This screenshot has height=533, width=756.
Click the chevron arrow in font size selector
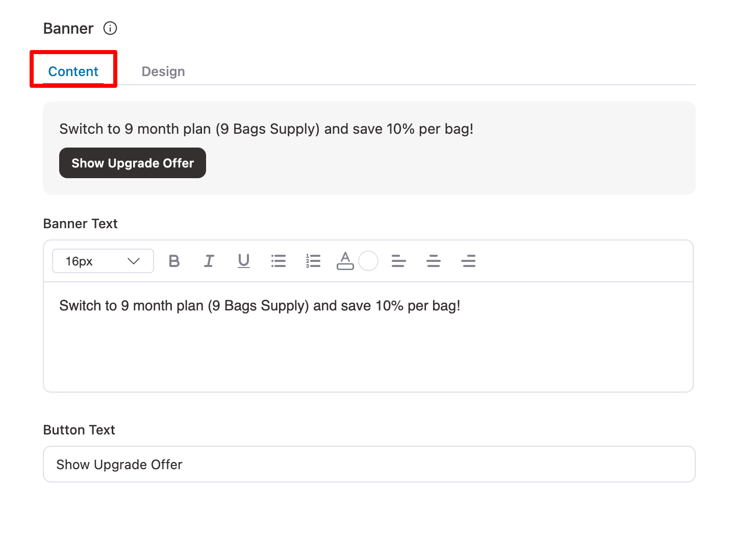[x=134, y=261]
